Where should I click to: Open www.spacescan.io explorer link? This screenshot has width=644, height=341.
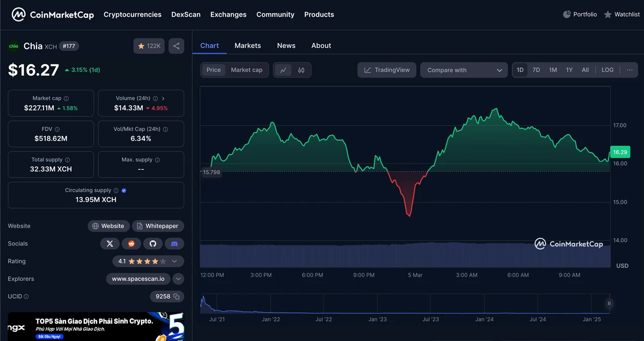click(138, 279)
